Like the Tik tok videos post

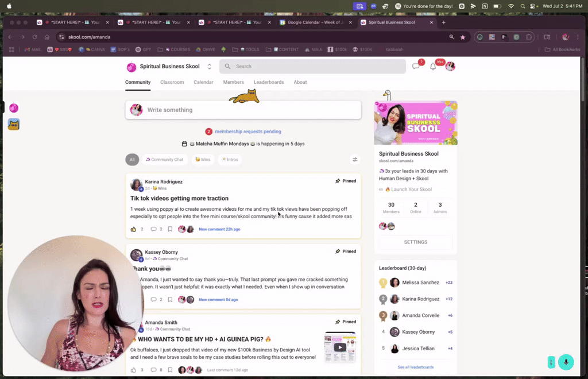click(x=133, y=229)
